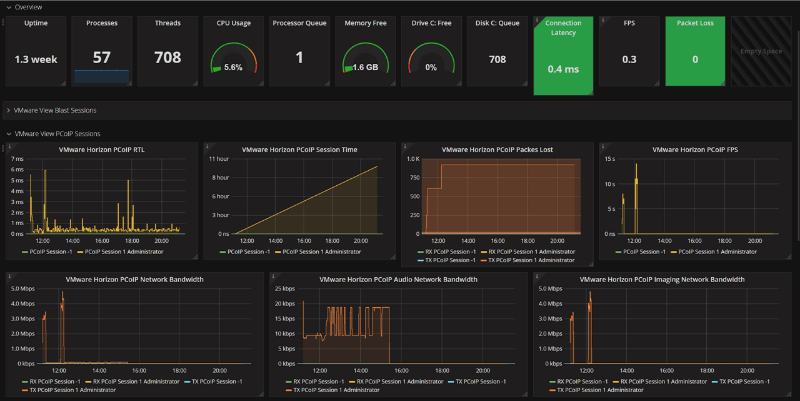Click the resize handle on the PCoIP Imaging Network Bandwidth panel
This screenshot has height=401, width=800.
click(789, 394)
